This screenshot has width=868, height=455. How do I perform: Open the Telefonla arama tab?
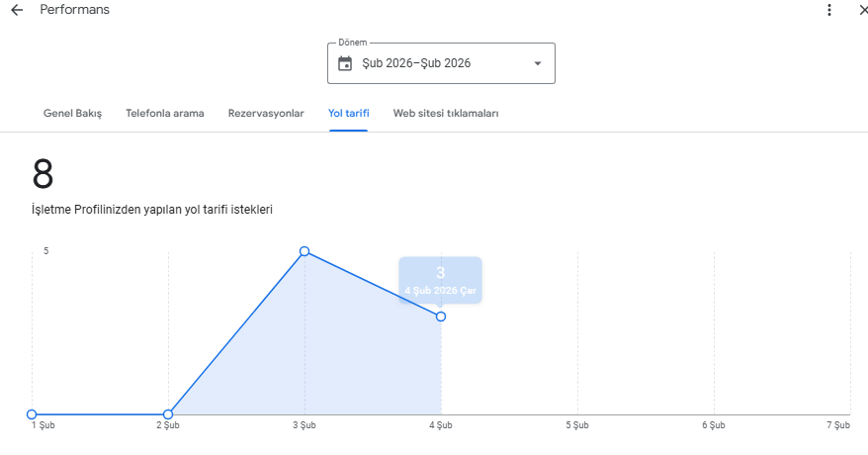(165, 114)
